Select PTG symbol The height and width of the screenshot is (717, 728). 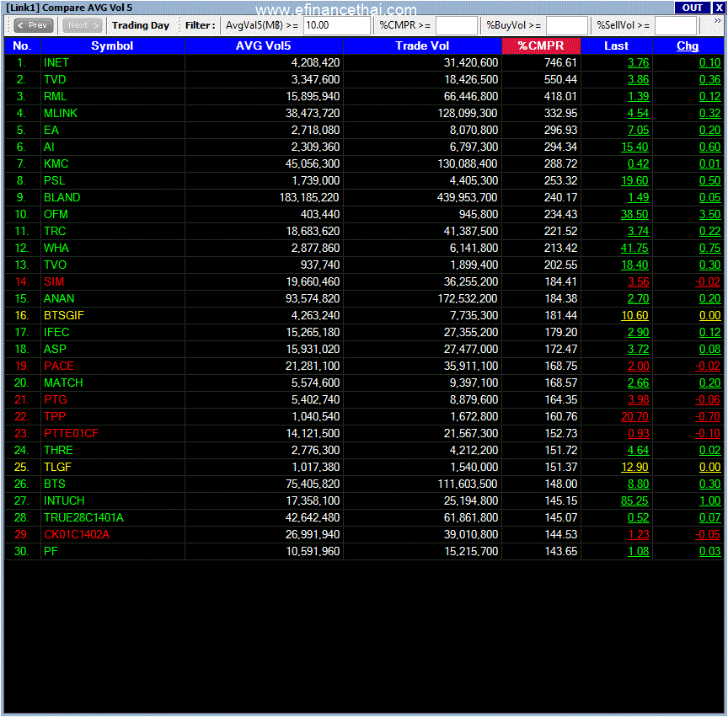[x=56, y=399]
